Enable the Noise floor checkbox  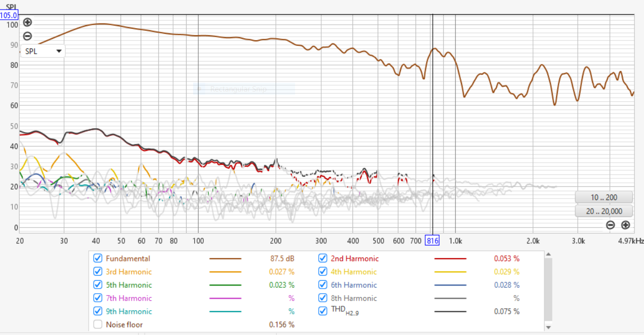click(98, 324)
